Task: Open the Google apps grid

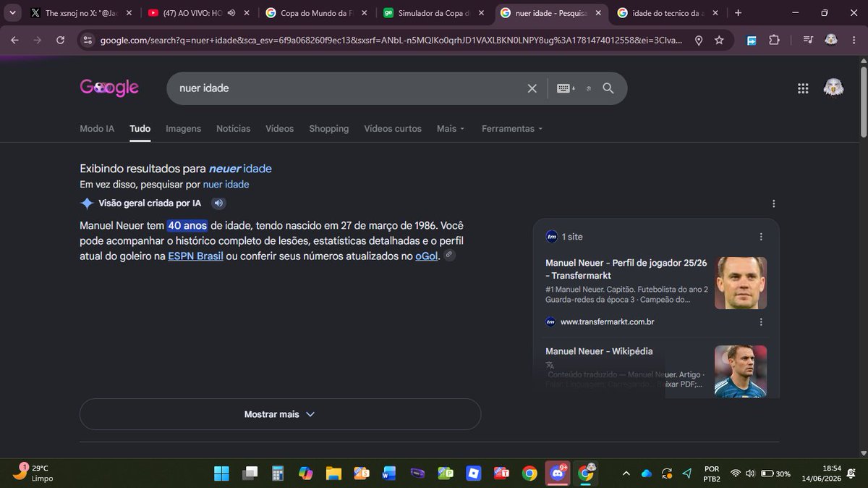Action: 803,88
